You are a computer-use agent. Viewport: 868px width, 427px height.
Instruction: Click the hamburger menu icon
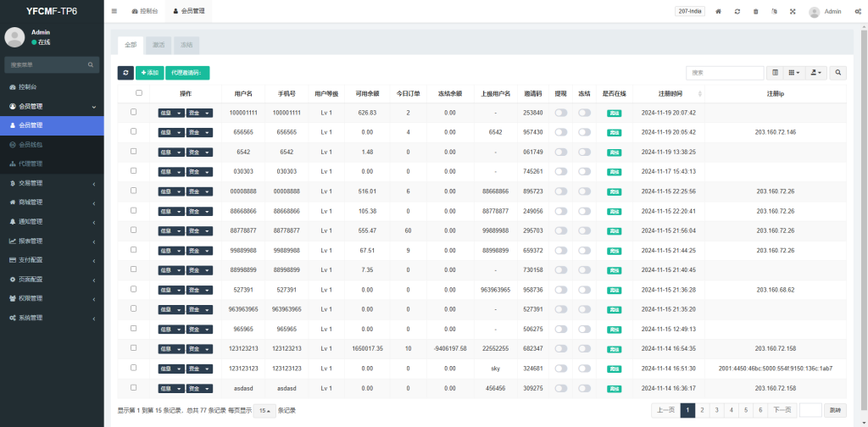click(x=114, y=12)
